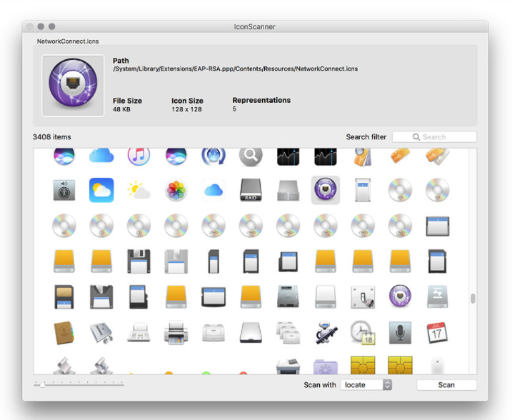The height and width of the screenshot is (420, 512).
Task: Select the gray server rack icon
Action: [x=288, y=190]
